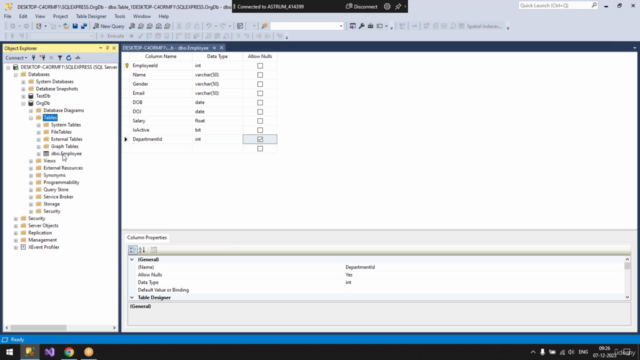Collapse the OrgDb database node

coord(23,103)
